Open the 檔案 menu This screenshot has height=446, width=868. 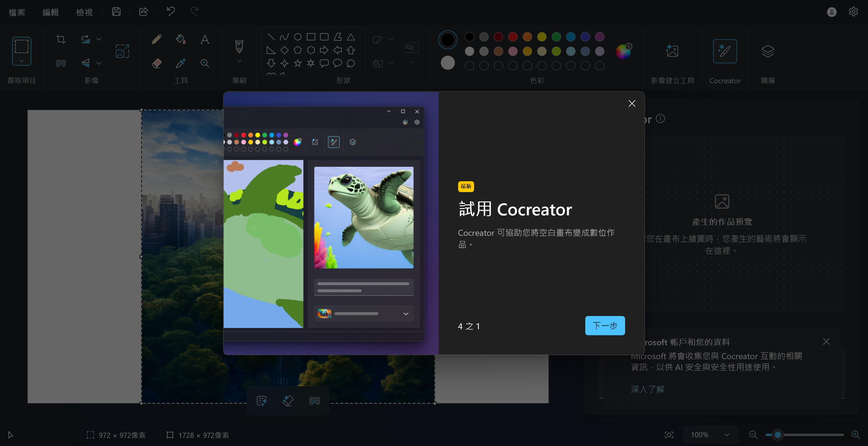17,12
